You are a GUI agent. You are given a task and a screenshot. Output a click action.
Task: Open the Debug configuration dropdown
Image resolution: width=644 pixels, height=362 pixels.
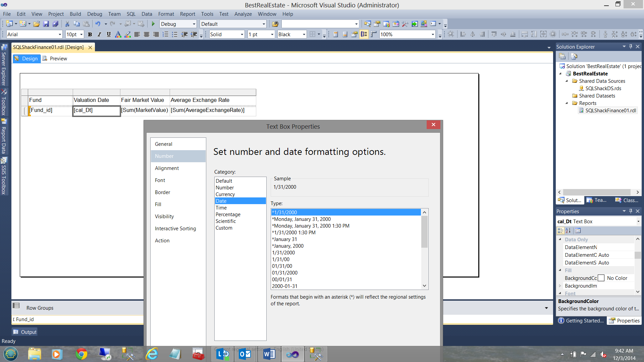coord(194,24)
